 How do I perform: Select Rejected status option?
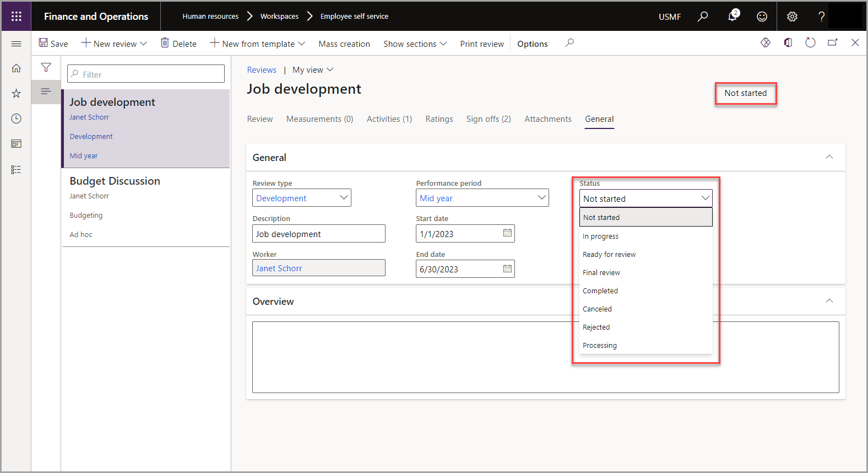[646, 327]
